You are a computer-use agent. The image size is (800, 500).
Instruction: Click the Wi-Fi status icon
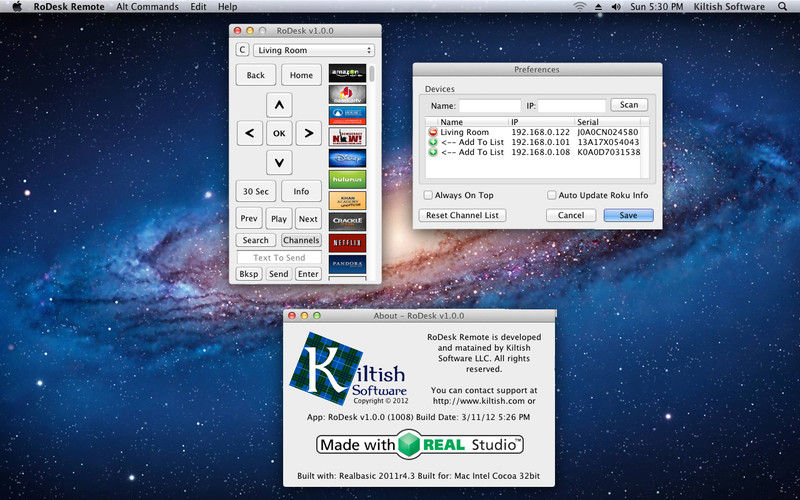click(x=579, y=7)
